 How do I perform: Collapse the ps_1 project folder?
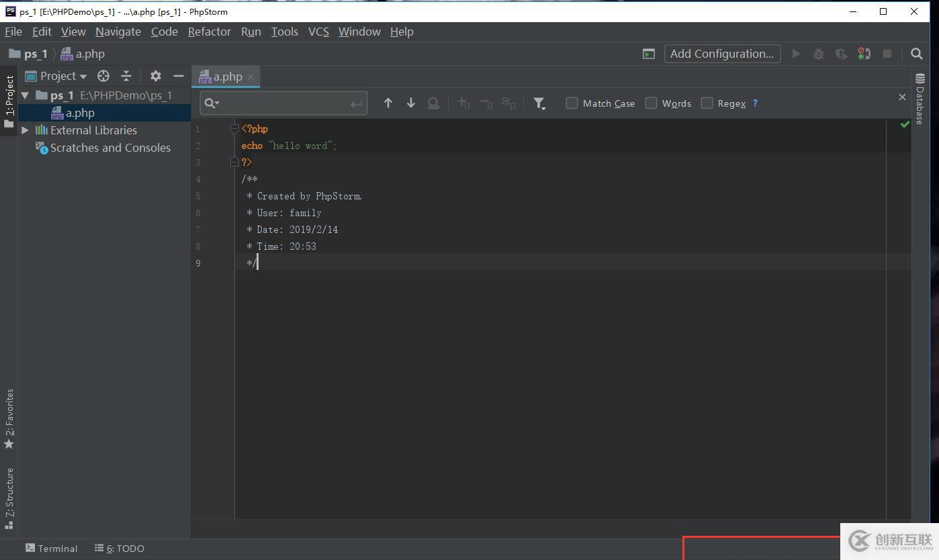coord(26,95)
